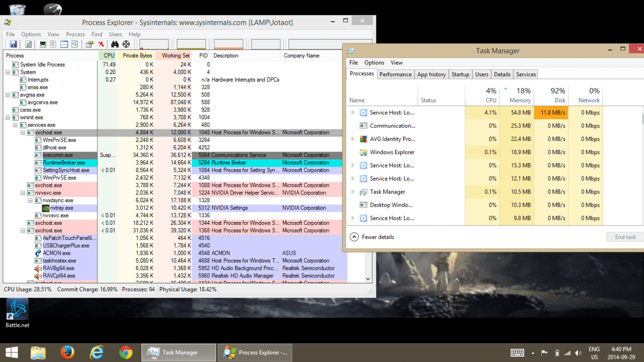Click the battery icon in system tray
Image resolution: width=644 pixels, height=362 pixels.
coord(557,353)
